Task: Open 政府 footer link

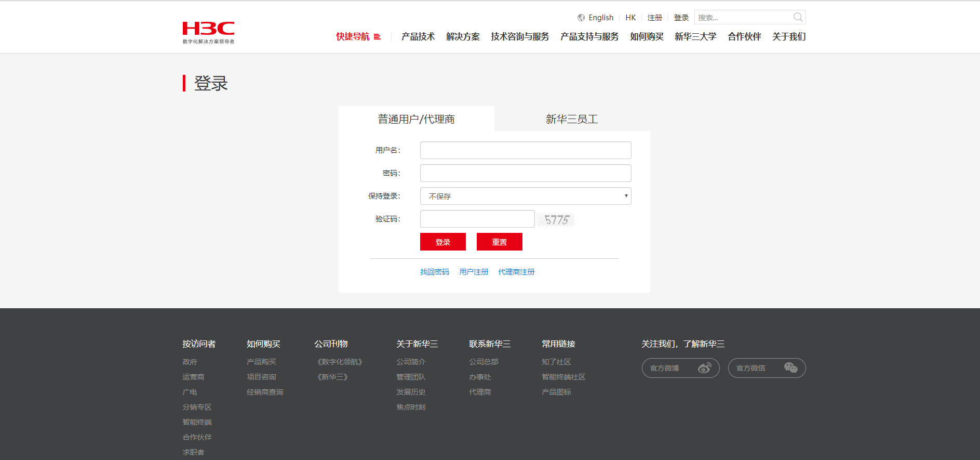Action: pyautogui.click(x=190, y=362)
